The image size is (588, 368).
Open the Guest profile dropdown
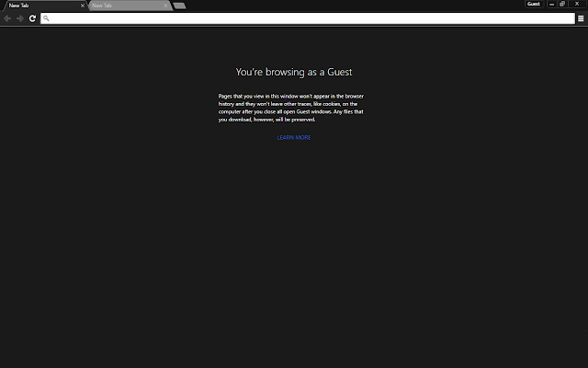(x=534, y=5)
